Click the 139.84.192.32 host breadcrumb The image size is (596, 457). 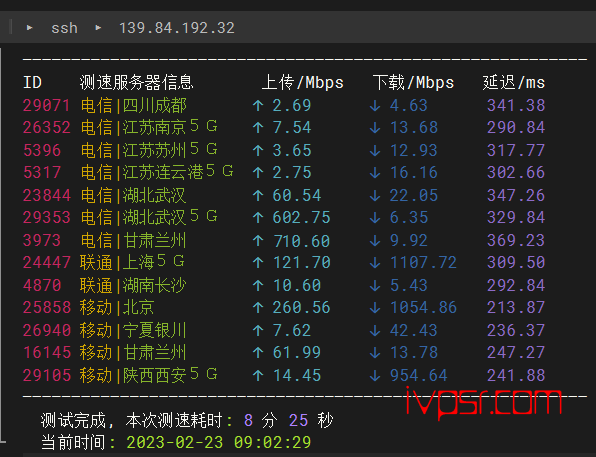click(177, 28)
